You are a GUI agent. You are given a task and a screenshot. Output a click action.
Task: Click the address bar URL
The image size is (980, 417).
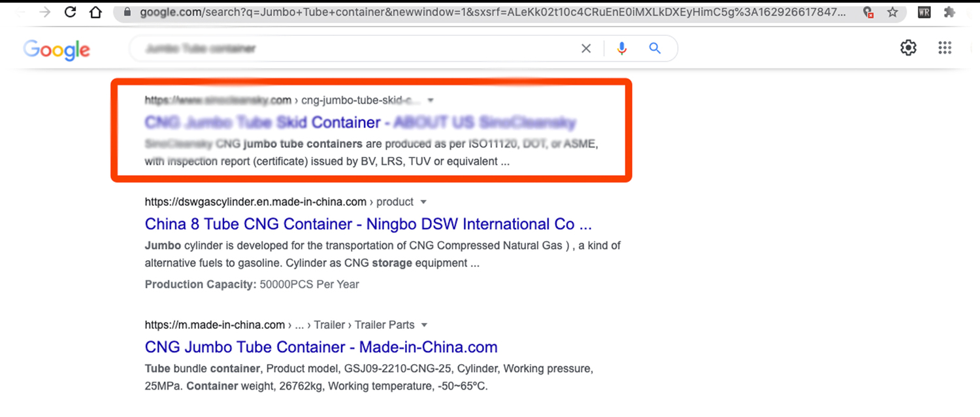click(x=494, y=12)
